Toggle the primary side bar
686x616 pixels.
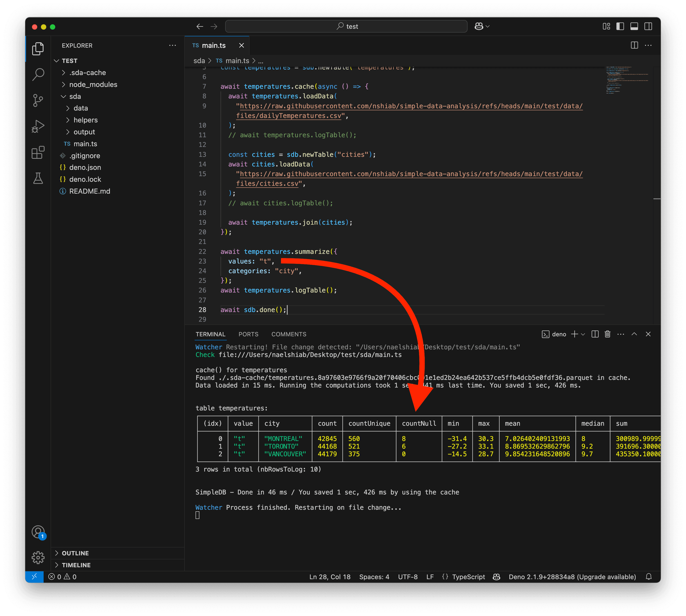tap(620, 27)
